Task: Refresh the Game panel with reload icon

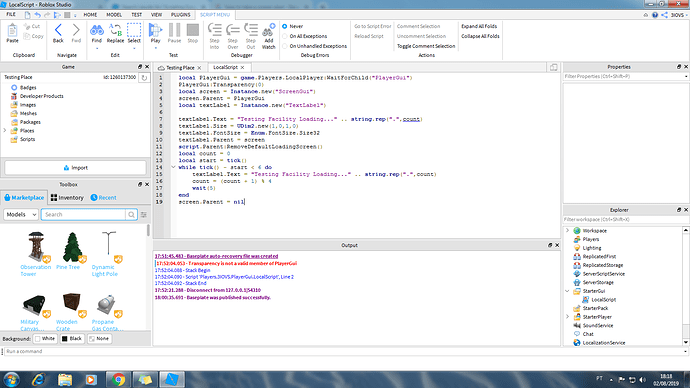Action: (144, 77)
